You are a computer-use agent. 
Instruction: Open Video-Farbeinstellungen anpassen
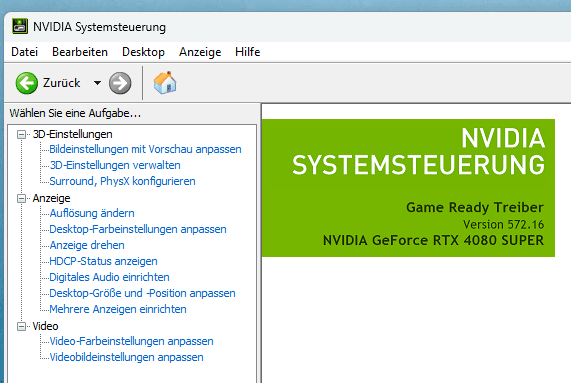point(131,341)
